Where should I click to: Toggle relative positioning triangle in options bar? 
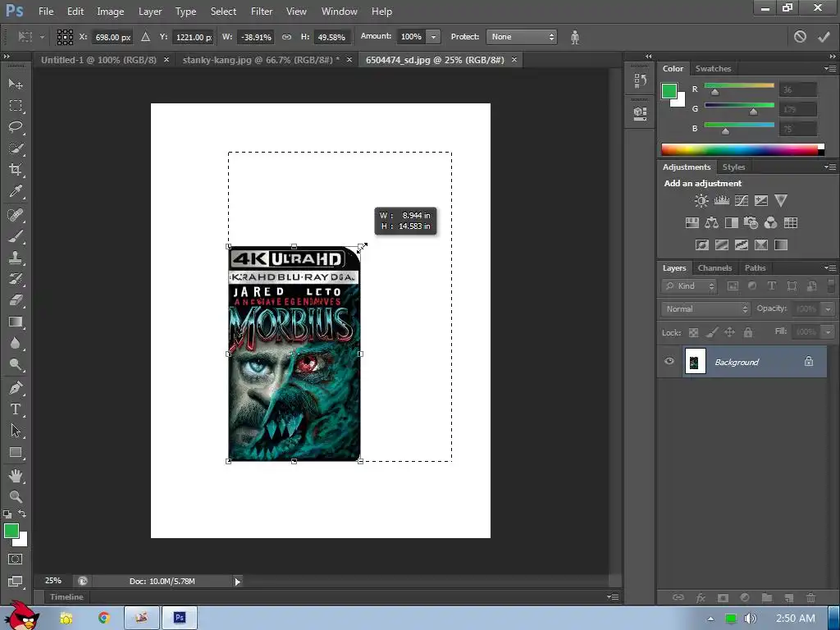pyautogui.click(x=145, y=37)
